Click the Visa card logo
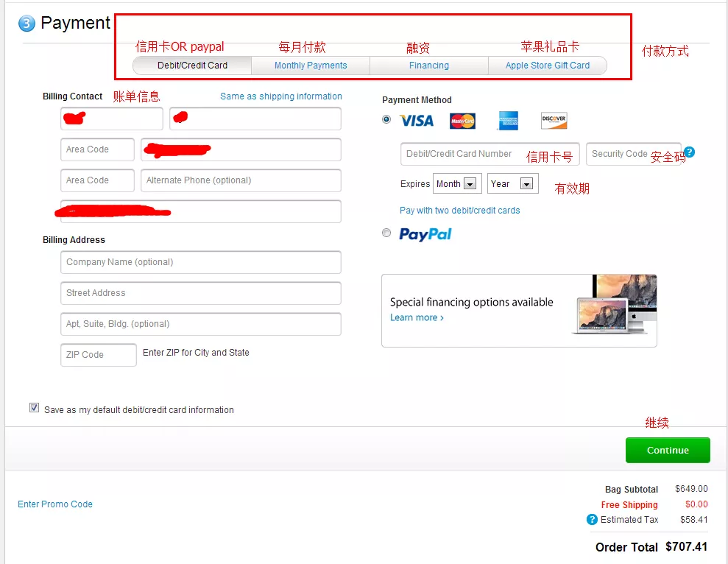728x564 pixels. coord(417,121)
